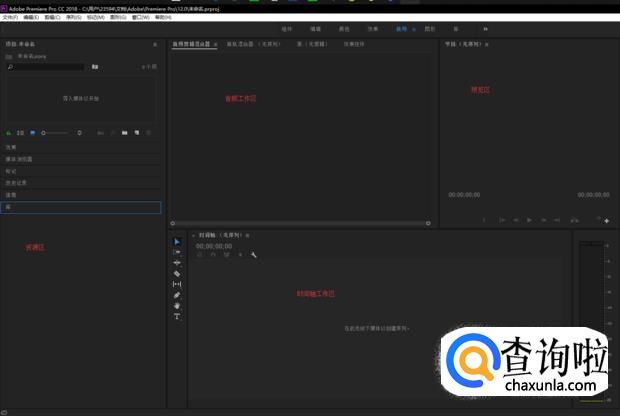
Task: Click the New Bin folder icon
Action: 125,133
